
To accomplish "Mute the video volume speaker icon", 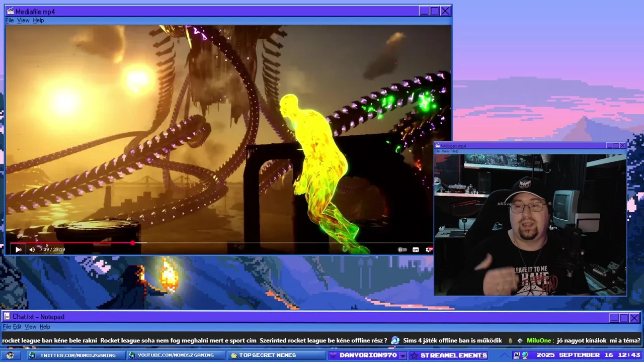I will [x=32, y=249].
